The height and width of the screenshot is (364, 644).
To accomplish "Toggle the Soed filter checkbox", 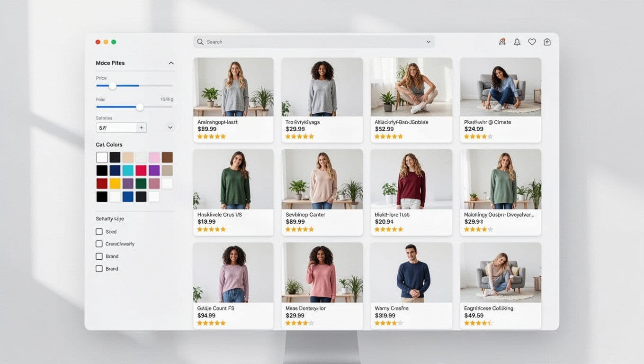I will 99,232.
